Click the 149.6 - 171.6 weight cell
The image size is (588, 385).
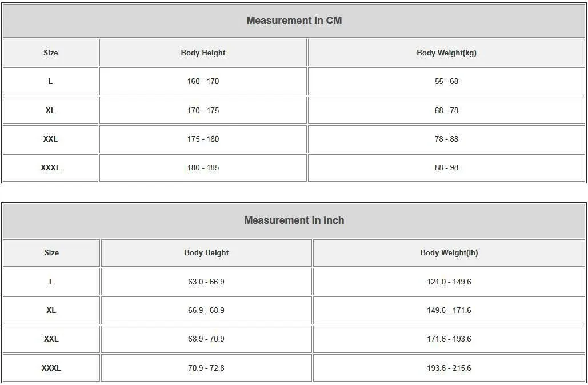(x=449, y=310)
